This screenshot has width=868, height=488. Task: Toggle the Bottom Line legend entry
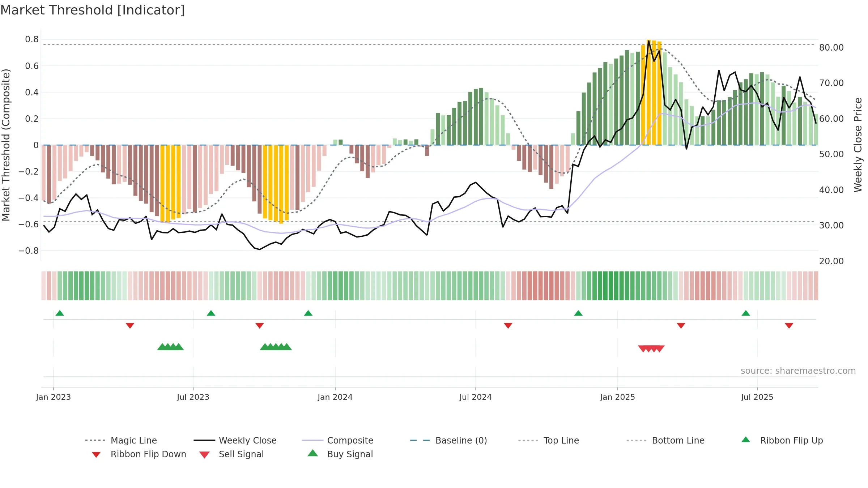665,440
